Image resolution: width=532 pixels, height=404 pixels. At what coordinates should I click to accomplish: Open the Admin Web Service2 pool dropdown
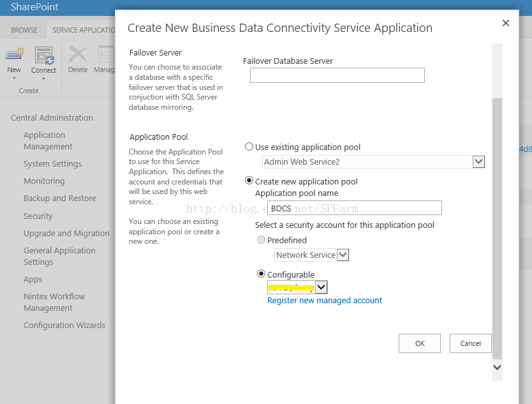(478, 161)
